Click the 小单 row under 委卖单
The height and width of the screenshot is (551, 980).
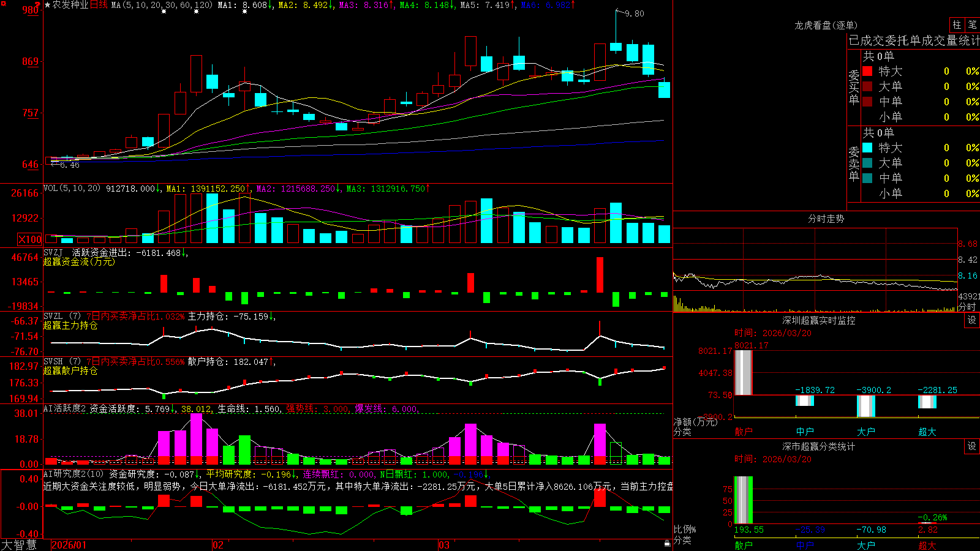coord(921,193)
